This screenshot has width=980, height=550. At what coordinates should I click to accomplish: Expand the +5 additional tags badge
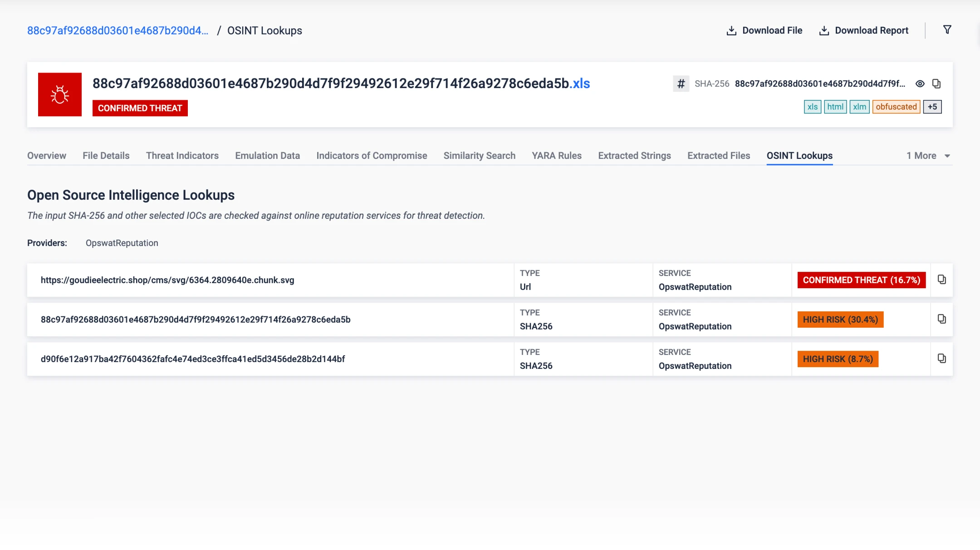932,107
